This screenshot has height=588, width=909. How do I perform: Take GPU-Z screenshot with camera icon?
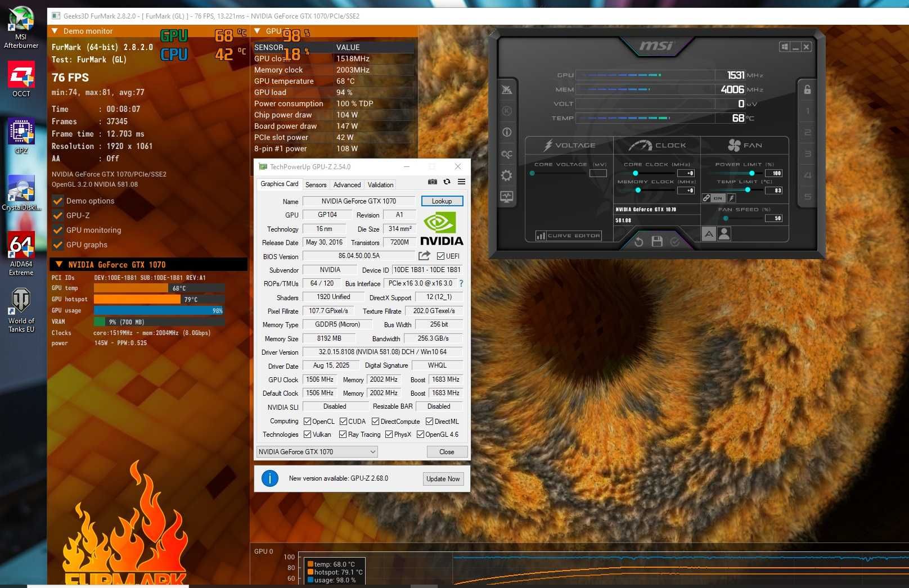pyautogui.click(x=432, y=182)
